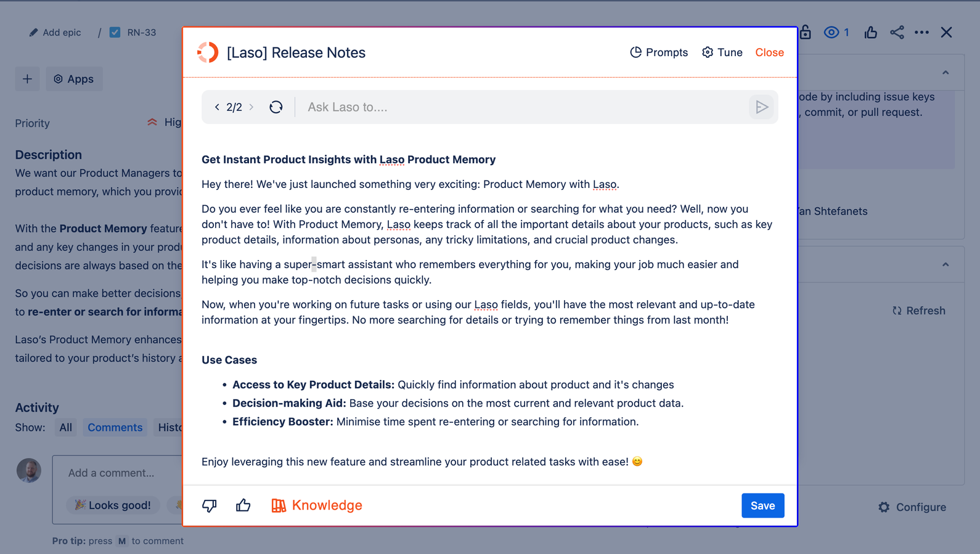Open issue RN-33 link

tap(141, 33)
